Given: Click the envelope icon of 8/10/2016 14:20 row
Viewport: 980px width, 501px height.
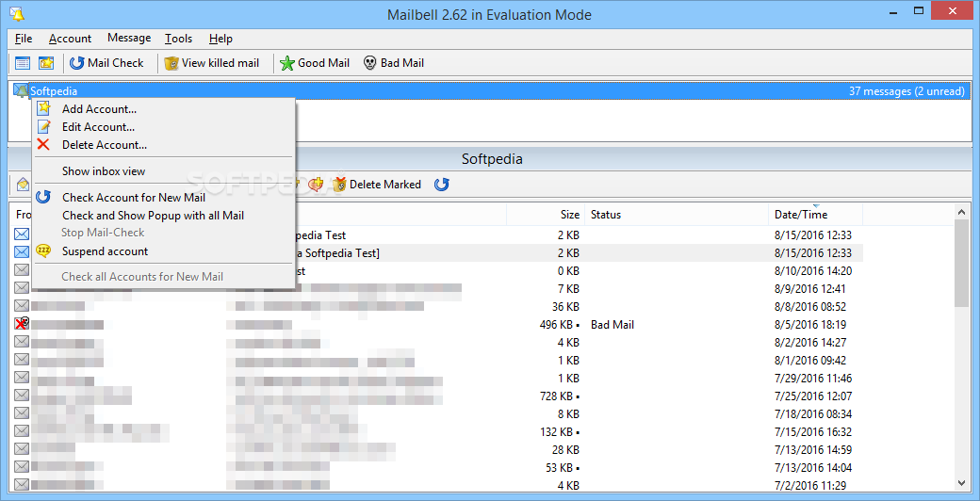Looking at the screenshot, I should [x=22, y=270].
